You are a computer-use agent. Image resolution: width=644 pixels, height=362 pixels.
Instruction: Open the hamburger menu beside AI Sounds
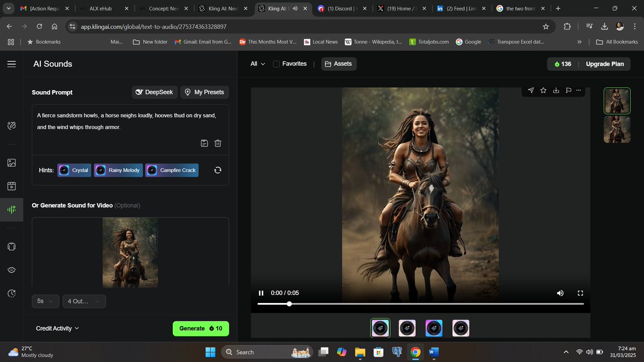coord(11,64)
